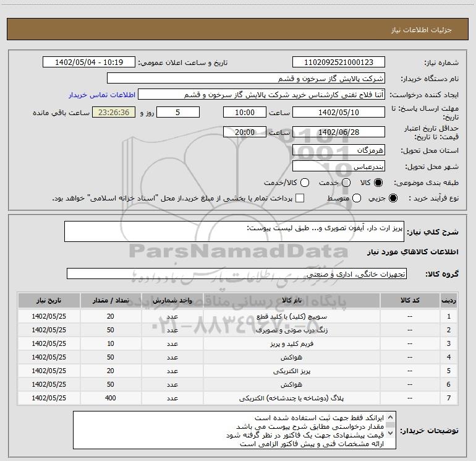Click the quantity 400 in row 7
This screenshot has width=476, height=461.
[x=111, y=398]
